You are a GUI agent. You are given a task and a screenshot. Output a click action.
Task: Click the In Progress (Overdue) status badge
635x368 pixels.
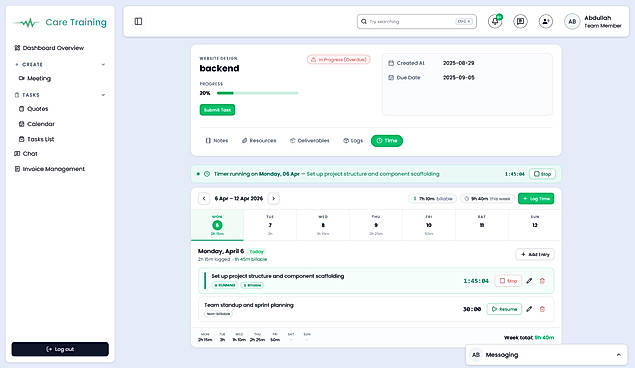coord(339,60)
